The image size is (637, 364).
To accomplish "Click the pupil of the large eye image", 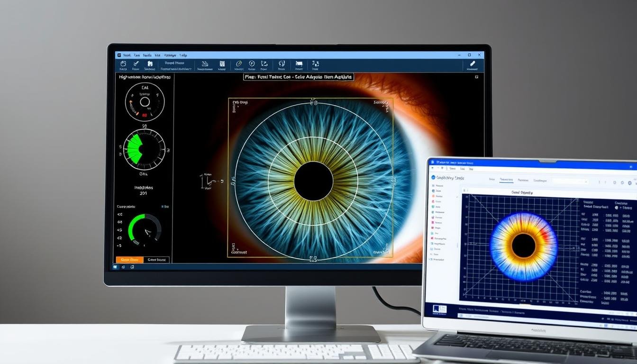I will click(313, 181).
